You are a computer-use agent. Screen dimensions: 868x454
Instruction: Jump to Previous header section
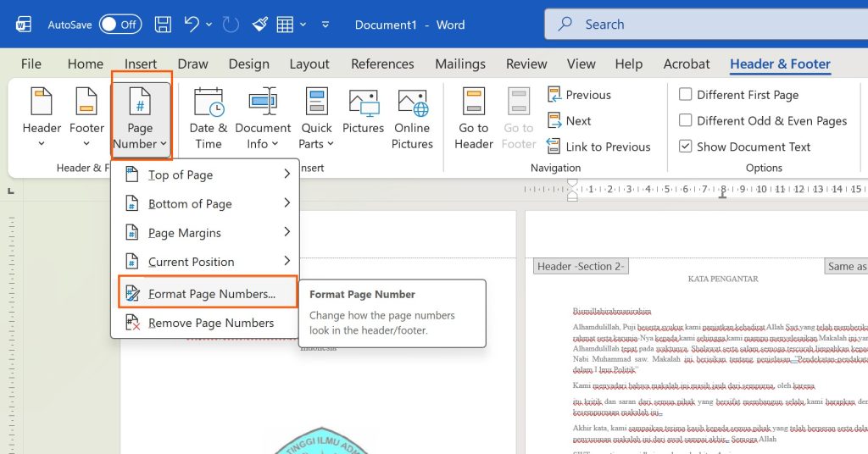(579, 95)
